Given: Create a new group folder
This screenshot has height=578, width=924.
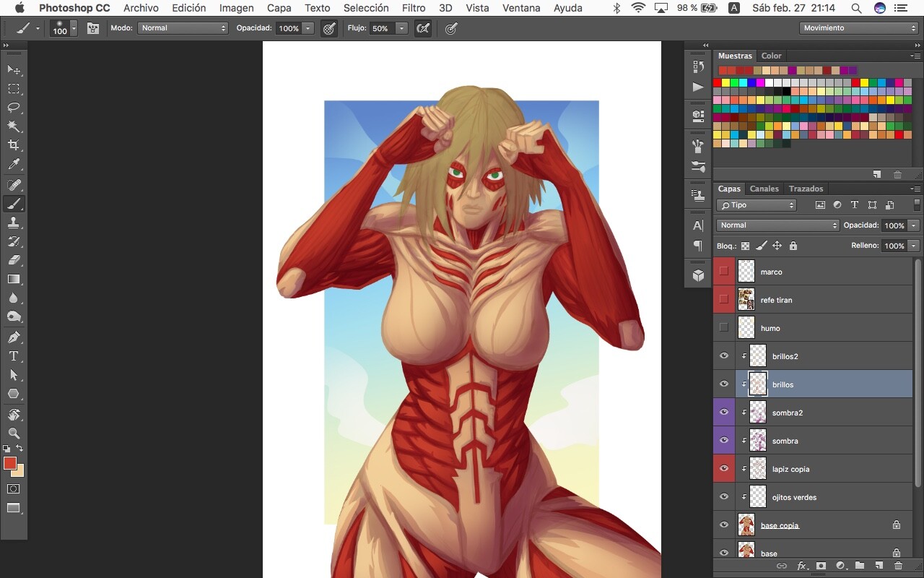Looking at the screenshot, I should tap(859, 566).
